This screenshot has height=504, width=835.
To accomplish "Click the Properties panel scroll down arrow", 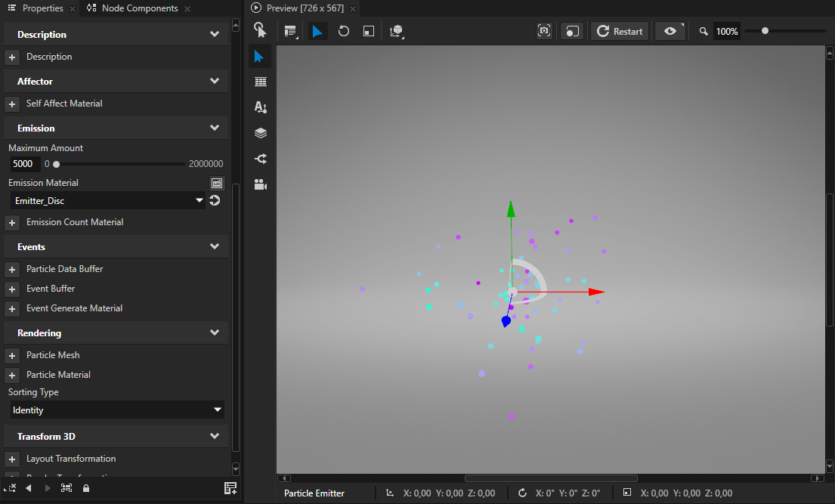I will [x=236, y=468].
